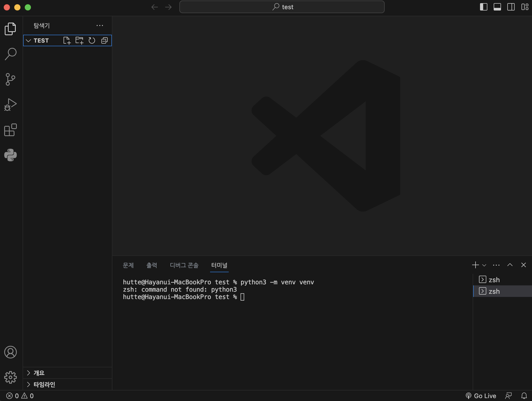Screen dimensions: 532x401
Task: Open the Run and Debug view
Action: pos(11,105)
